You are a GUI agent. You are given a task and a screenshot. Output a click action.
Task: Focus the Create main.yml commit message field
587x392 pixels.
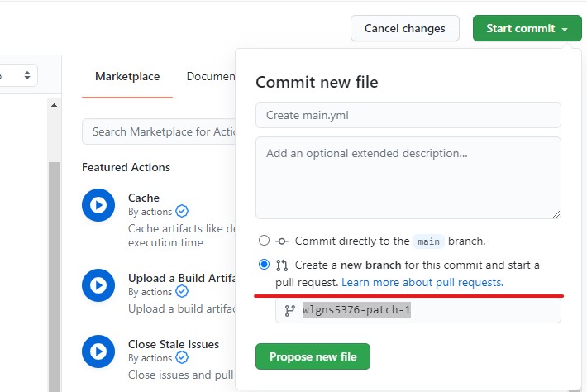click(x=408, y=115)
